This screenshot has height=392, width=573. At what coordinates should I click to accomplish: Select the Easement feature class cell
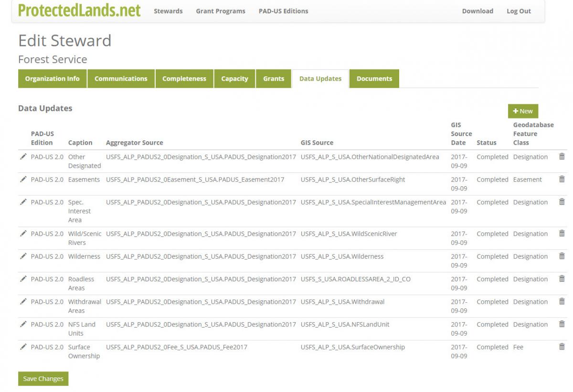[528, 180]
